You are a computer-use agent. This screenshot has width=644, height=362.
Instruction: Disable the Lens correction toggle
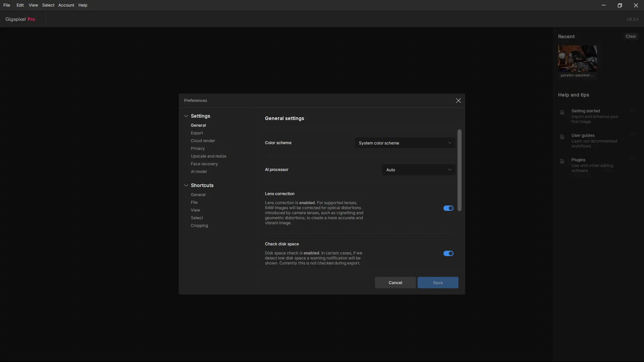(448, 208)
